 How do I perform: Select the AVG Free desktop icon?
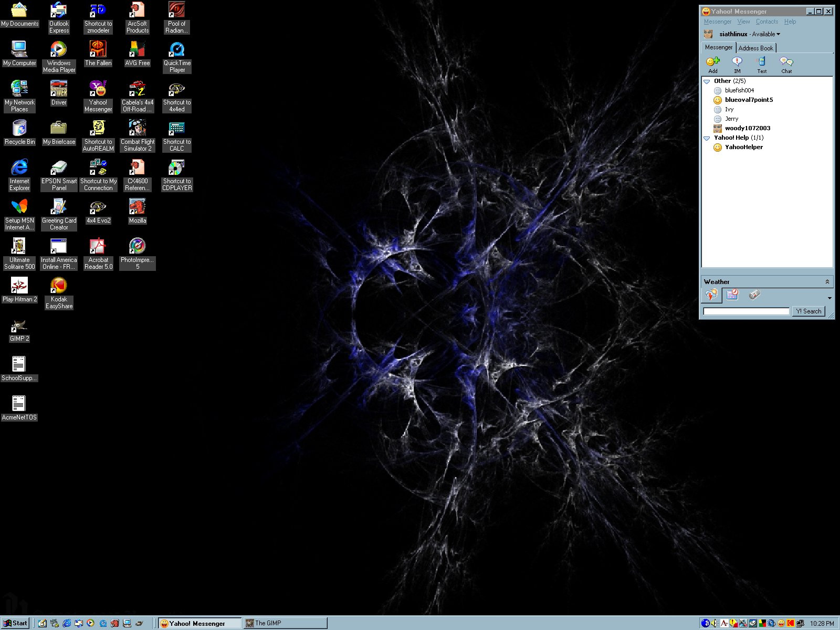pyautogui.click(x=138, y=54)
